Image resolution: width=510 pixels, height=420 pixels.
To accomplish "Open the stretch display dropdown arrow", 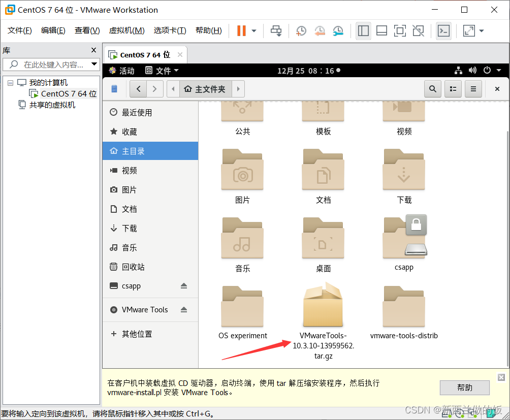I will click(482, 31).
